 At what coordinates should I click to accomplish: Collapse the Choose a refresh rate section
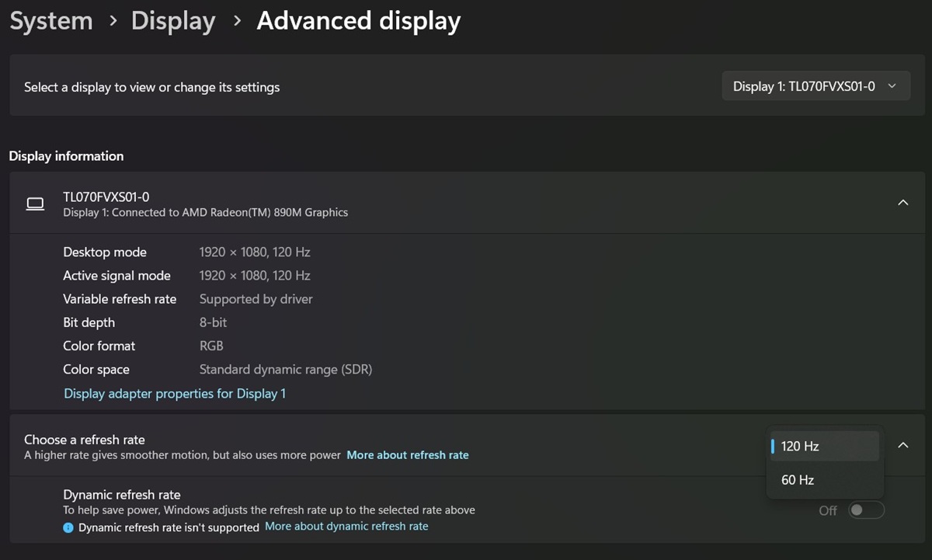[902, 446]
